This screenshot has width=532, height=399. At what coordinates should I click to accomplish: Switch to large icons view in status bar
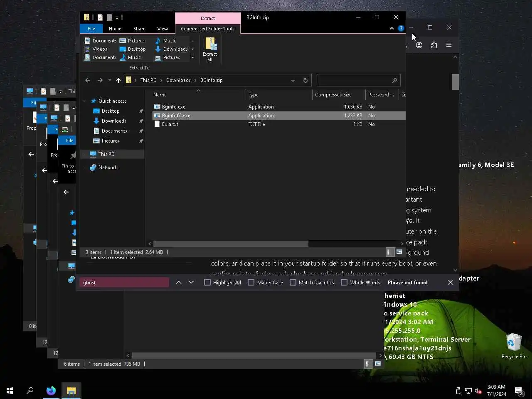(399, 252)
